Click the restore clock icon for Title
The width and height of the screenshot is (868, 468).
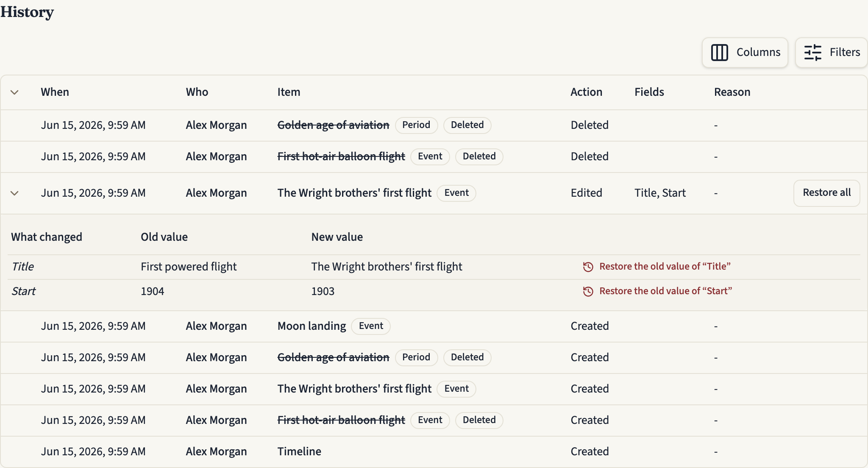pos(588,267)
